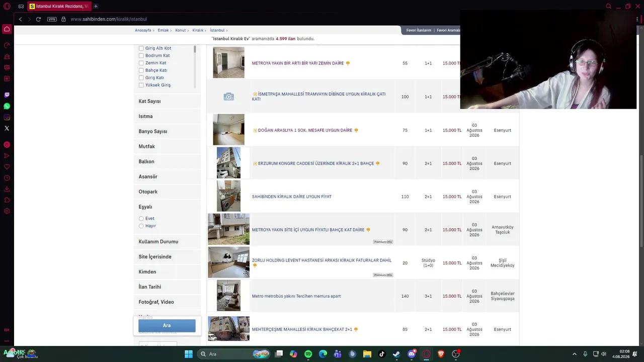Select Hayır under Eşyalı

pyautogui.click(x=141, y=226)
